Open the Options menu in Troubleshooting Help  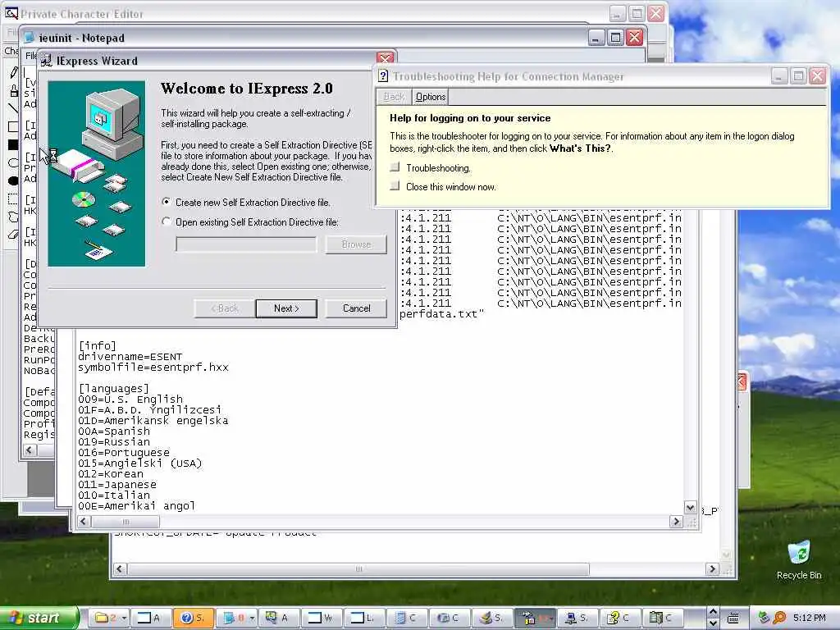430,97
